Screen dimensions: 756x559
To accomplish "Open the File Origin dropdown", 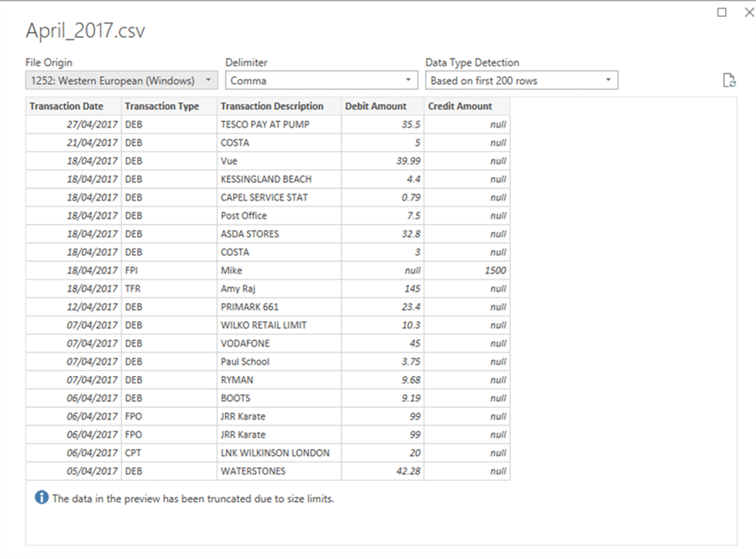I will 122,81.
